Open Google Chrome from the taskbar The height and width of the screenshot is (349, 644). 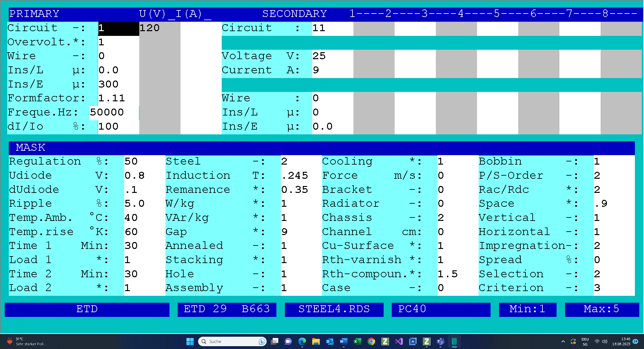(x=371, y=341)
